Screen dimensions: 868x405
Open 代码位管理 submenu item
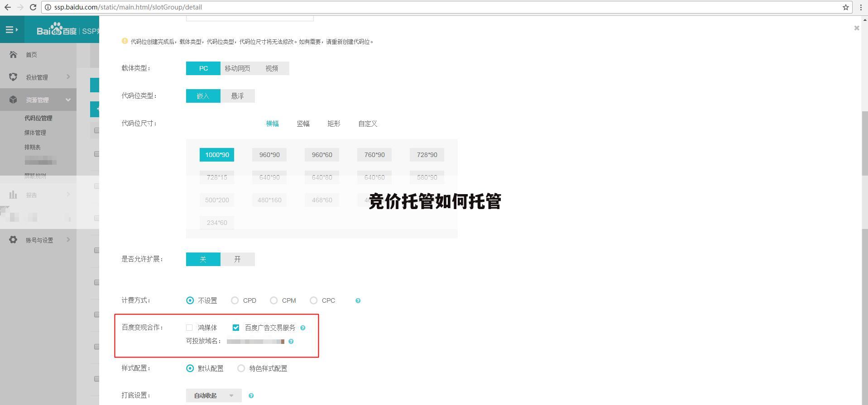[x=38, y=118]
